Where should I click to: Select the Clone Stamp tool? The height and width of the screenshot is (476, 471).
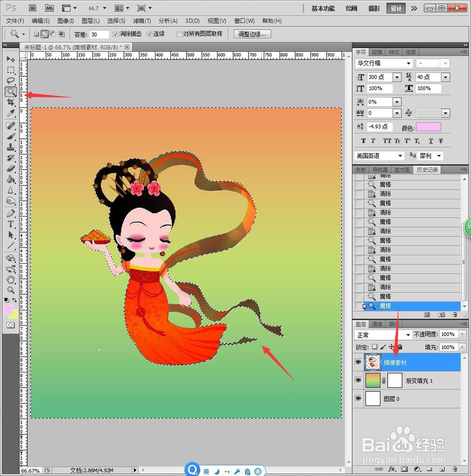coord(11,147)
